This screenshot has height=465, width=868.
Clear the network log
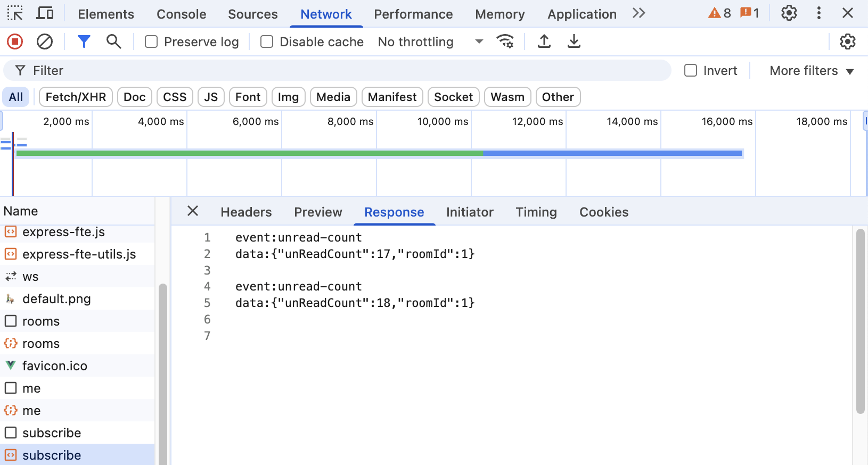point(45,41)
